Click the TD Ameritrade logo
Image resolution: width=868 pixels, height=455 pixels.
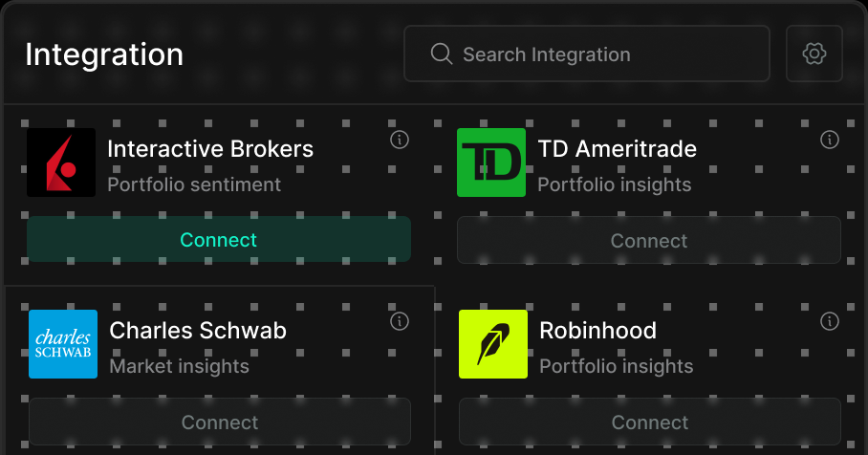click(x=491, y=162)
